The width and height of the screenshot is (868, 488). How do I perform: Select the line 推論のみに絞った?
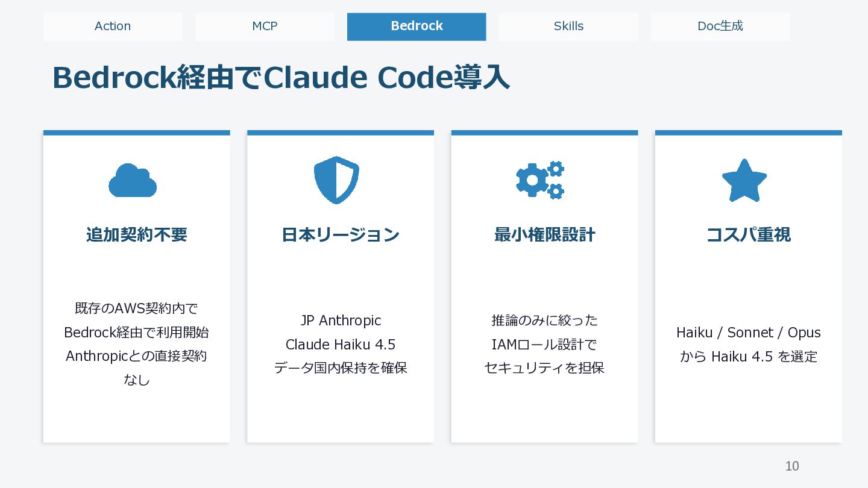point(544,321)
